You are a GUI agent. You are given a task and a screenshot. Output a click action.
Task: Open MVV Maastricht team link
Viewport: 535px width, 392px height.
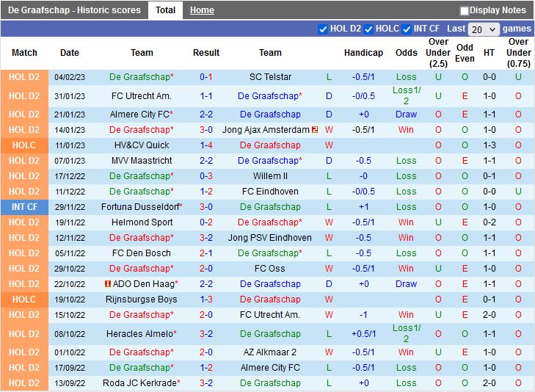[x=142, y=160]
